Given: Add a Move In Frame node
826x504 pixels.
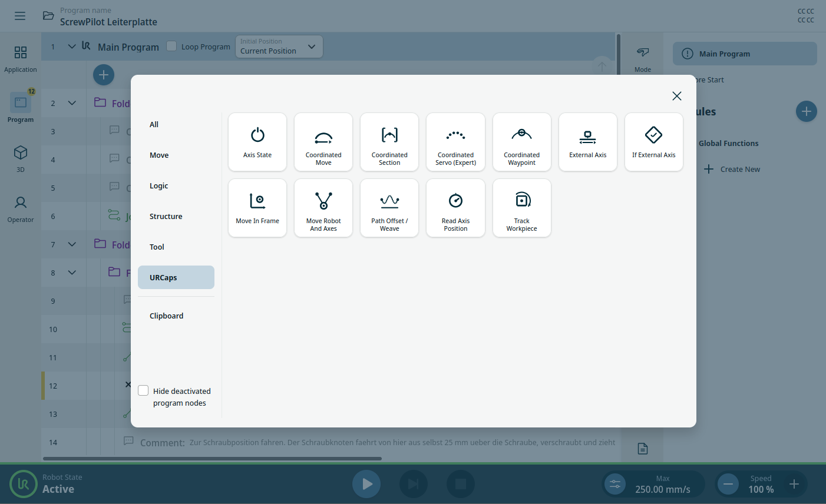Looking at the screenshot, I should [x=257, y=208].
